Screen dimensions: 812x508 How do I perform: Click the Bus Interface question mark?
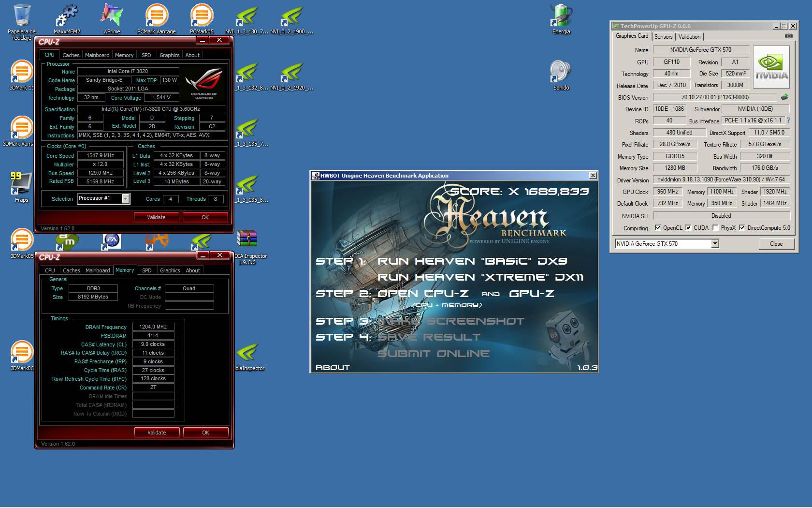click(x=788, y=120)
